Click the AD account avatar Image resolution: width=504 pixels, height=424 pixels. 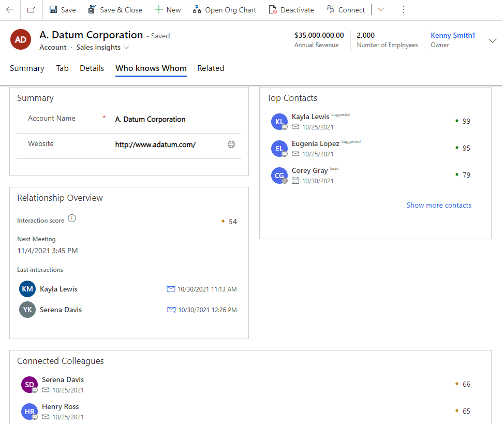coord(21,39)
